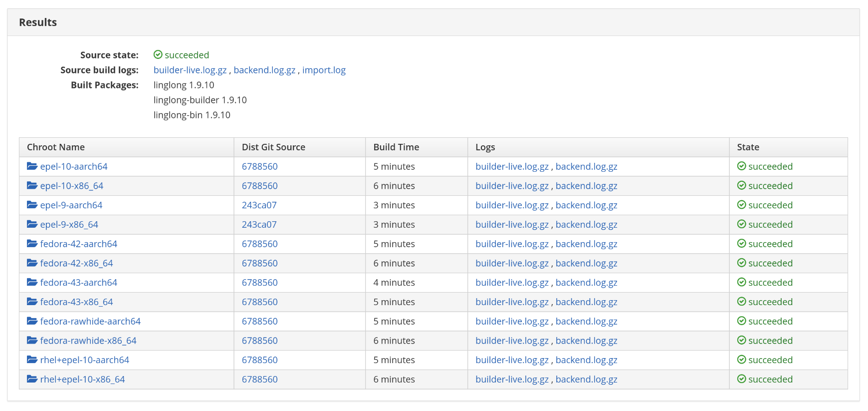
Task: Click folder icon beside rhel+epel-10-x86_64
Action: pyautogui.click(x=32, y=379)
